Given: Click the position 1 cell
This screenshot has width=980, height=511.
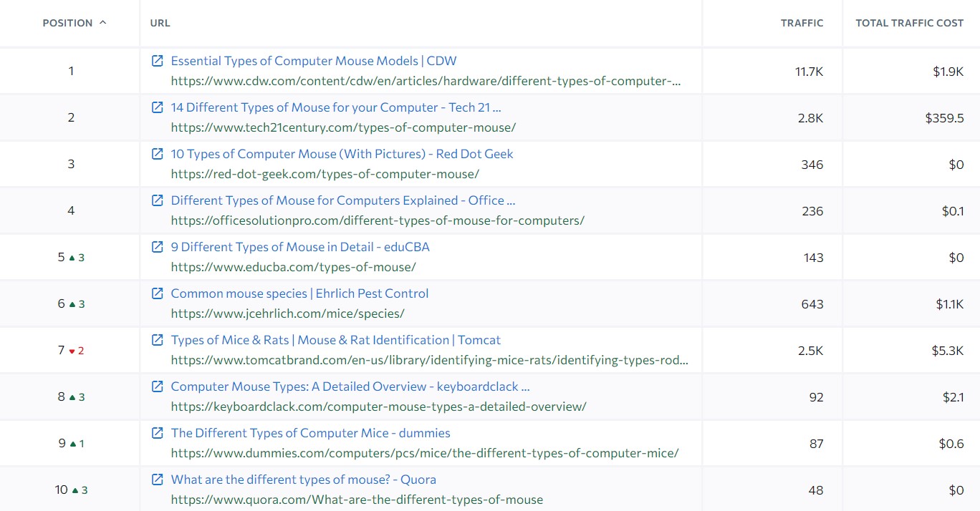Looking at the screenshot, I should pos(70,71).
